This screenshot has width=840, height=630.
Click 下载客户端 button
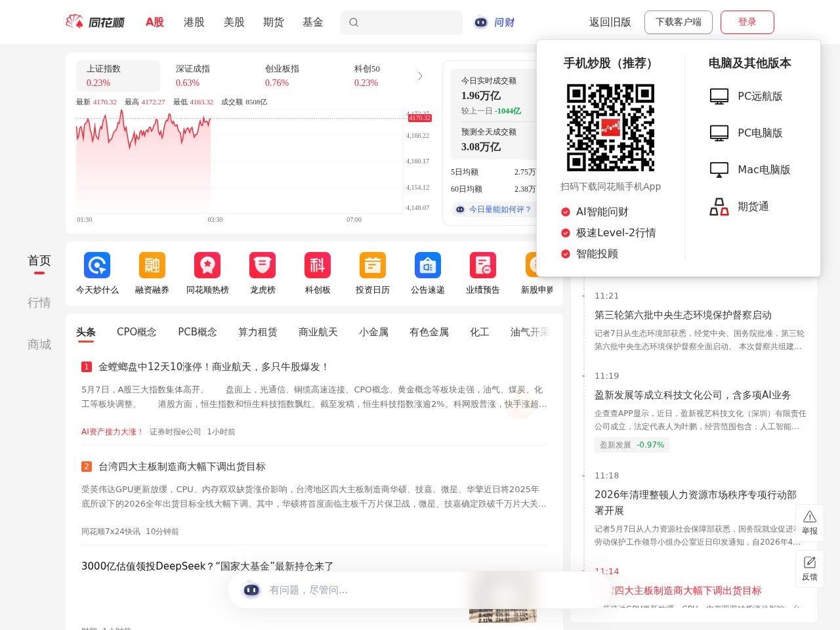point(679,22)
